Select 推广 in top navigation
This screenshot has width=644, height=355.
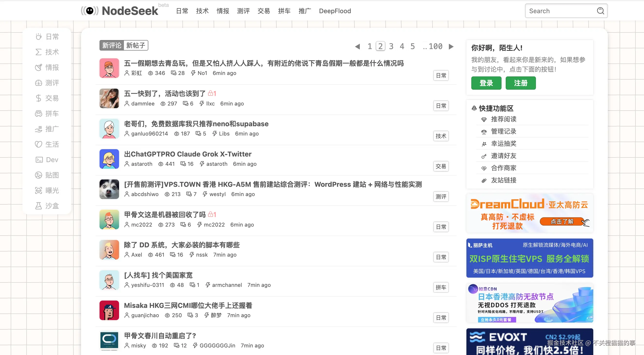click(305, 11)
